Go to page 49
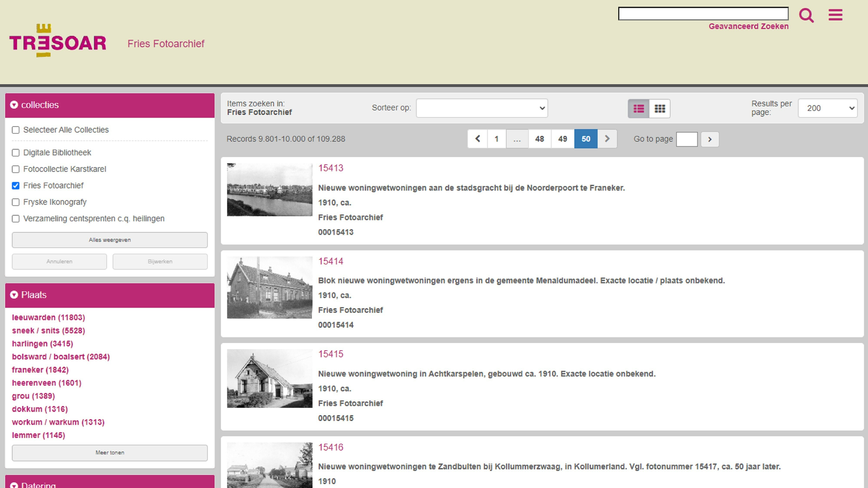Viewport: 868px width, 488px height. [562, 139]
